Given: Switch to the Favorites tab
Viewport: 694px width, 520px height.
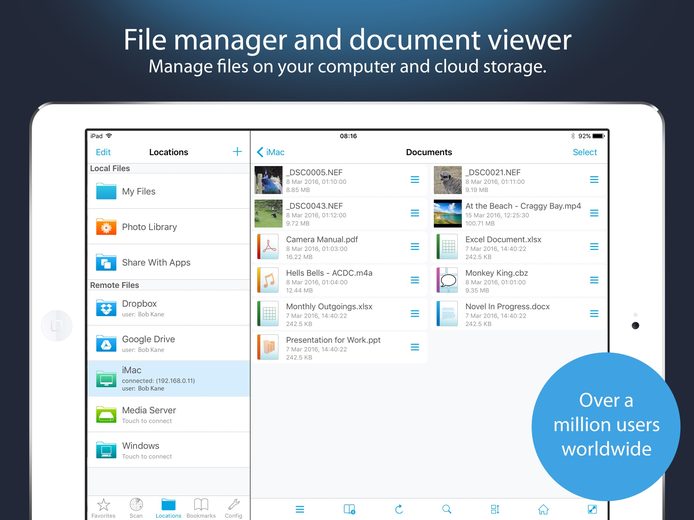Looking at the screenshot, I should (x=103, y=508).
